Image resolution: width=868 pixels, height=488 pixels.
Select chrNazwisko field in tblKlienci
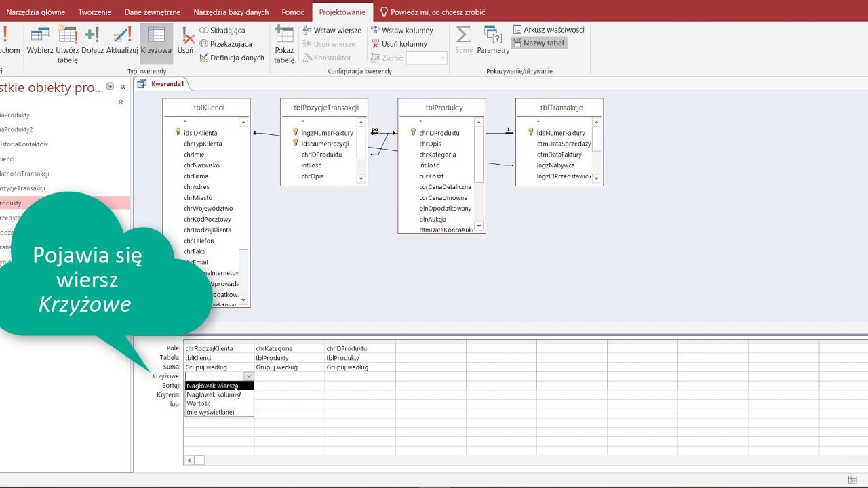point(201,165)
